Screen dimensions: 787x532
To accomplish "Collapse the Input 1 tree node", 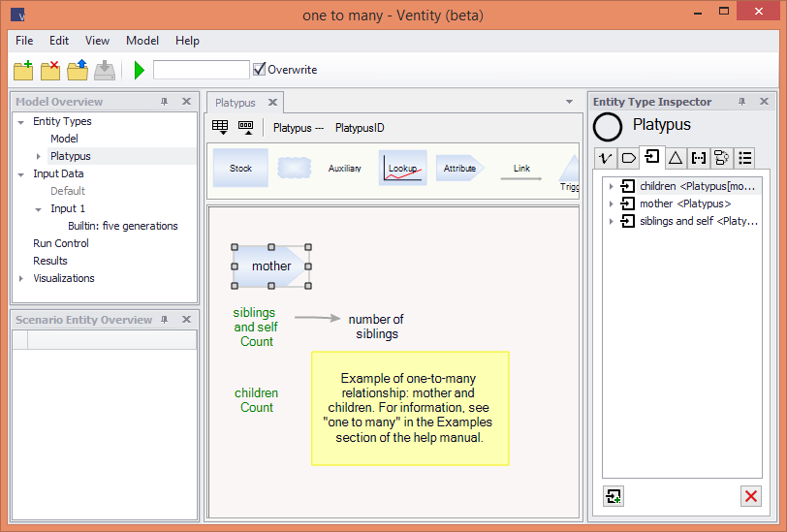I will [38, 209].
